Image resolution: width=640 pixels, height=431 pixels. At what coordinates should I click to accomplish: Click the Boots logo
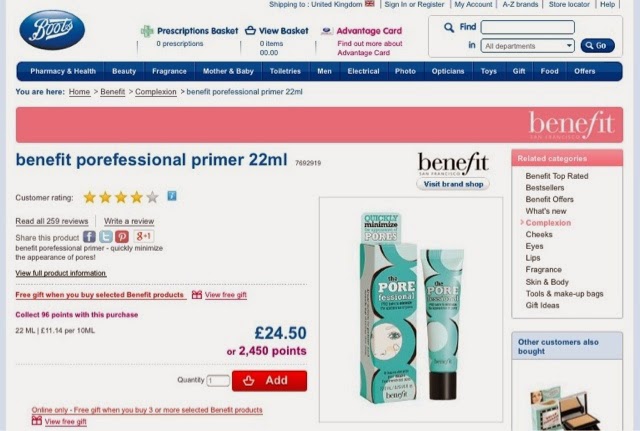pyautogui.click(x=52, y=30)
